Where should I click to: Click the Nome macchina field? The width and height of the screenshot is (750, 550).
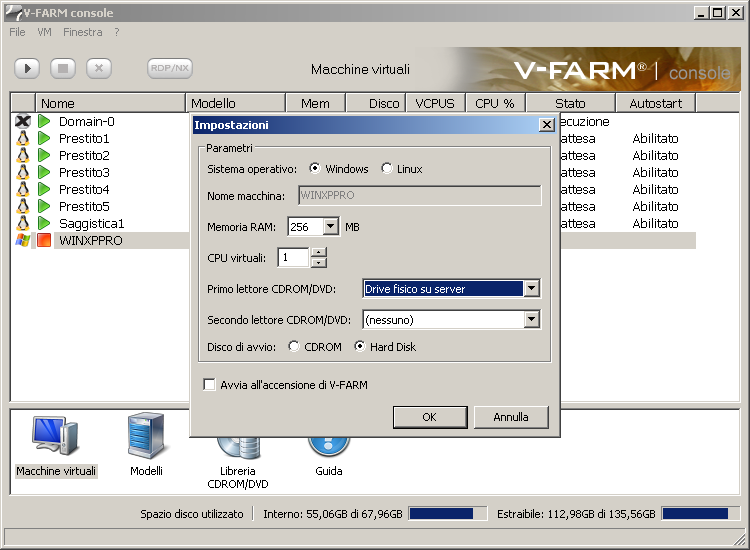point(420,195)
